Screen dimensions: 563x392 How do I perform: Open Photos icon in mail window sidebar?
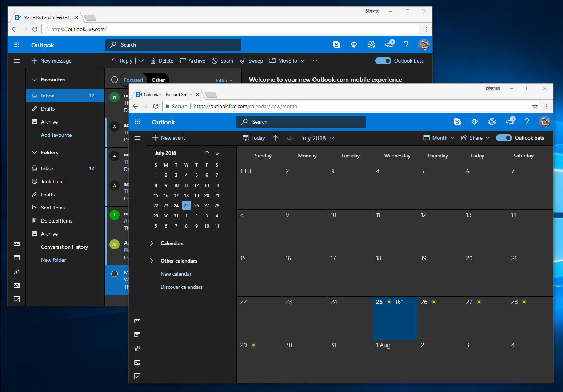tap(17, 285)
